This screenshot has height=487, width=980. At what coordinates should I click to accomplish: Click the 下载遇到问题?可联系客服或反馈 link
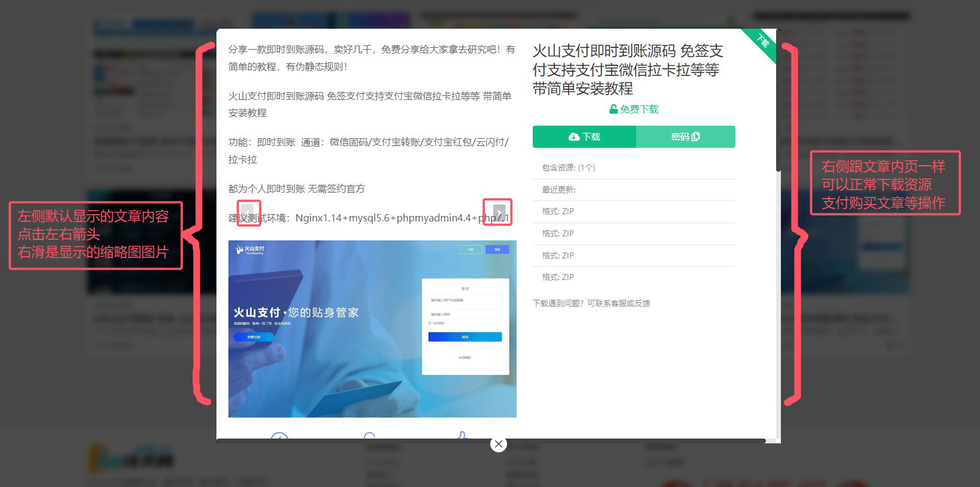pos(591,303)
